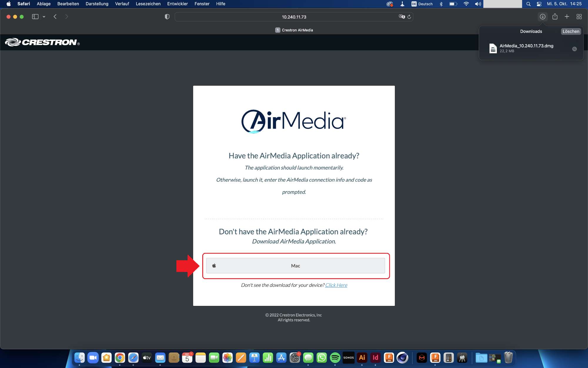Open Calculator from the Dock
The height and width of the screenshot is (368, 588).
tap(449, 358)
